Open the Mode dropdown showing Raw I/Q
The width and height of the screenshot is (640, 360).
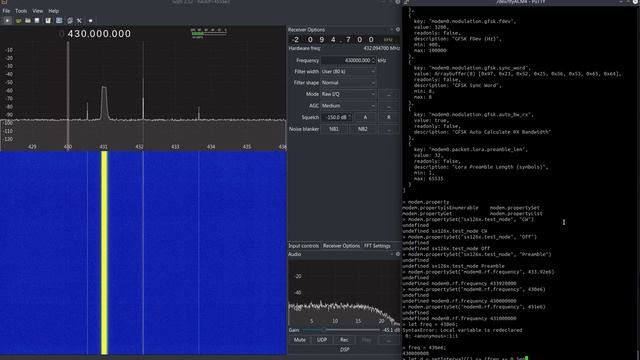pyautogui.click(x=348, y=94)
